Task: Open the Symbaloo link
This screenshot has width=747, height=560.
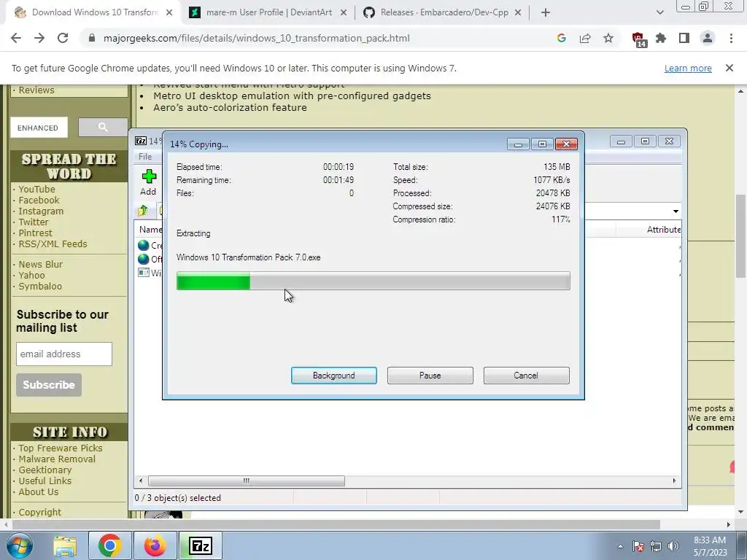Action: pos(40,286)
